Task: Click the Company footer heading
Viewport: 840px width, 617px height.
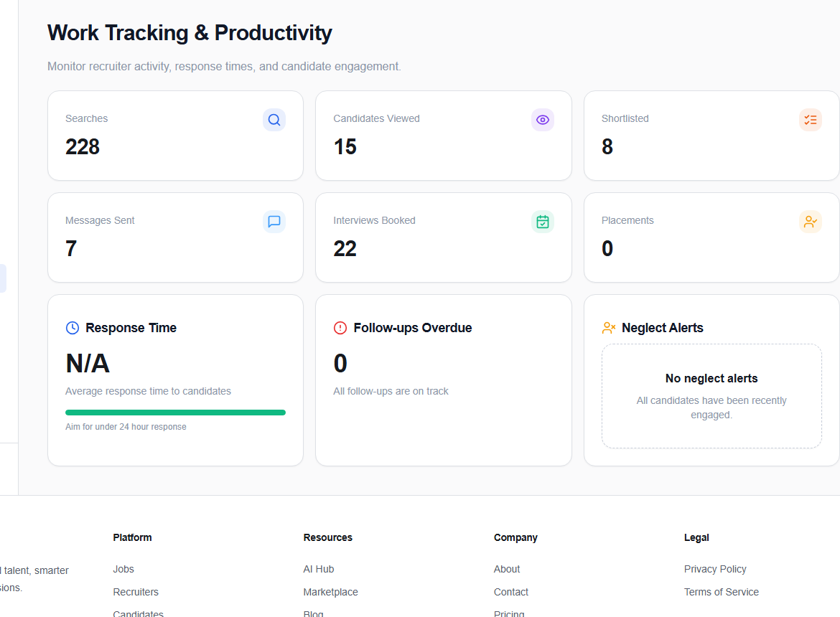Action: coord(515,538)
